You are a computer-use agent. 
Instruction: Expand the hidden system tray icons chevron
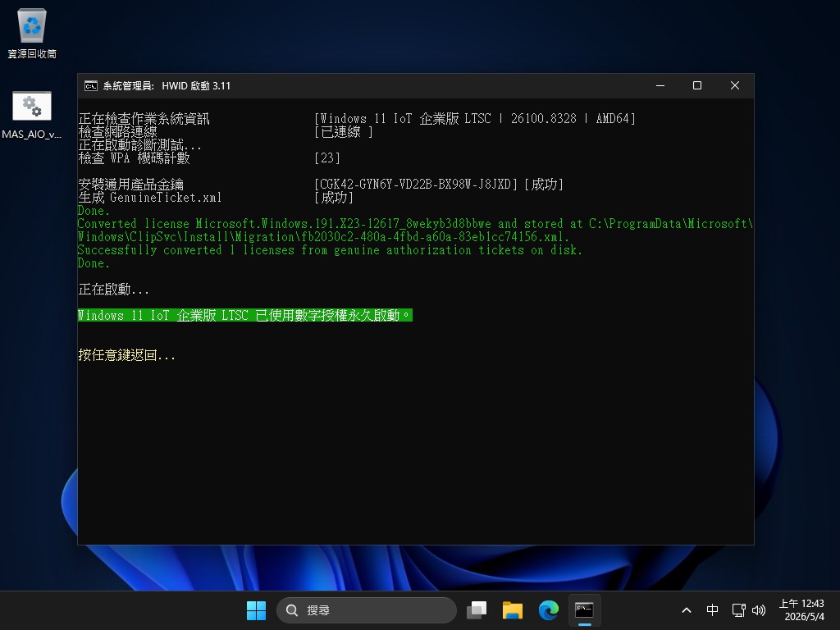[x=687, y=610]
